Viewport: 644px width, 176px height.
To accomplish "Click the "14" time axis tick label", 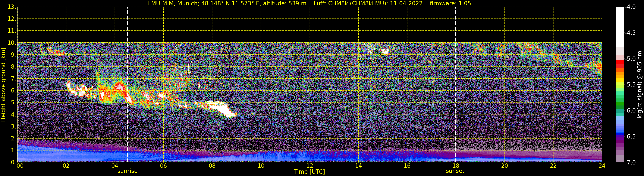I will click(358, 166).
